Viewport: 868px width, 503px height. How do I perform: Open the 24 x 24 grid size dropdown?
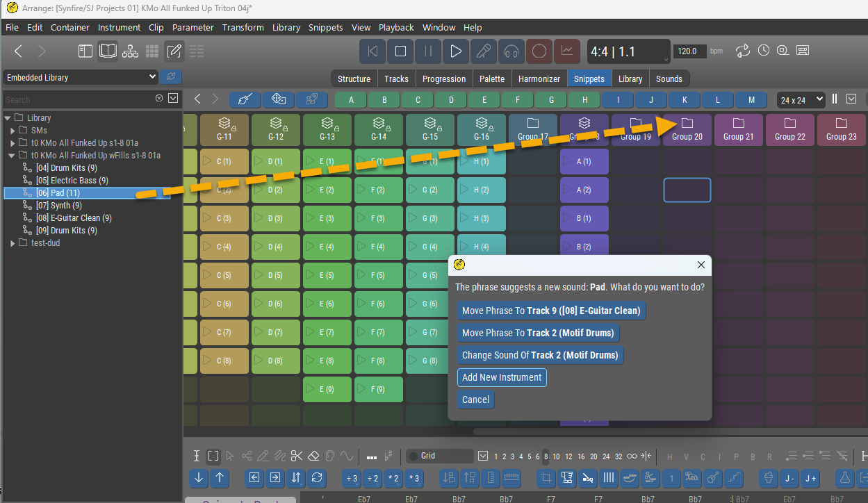801,100
